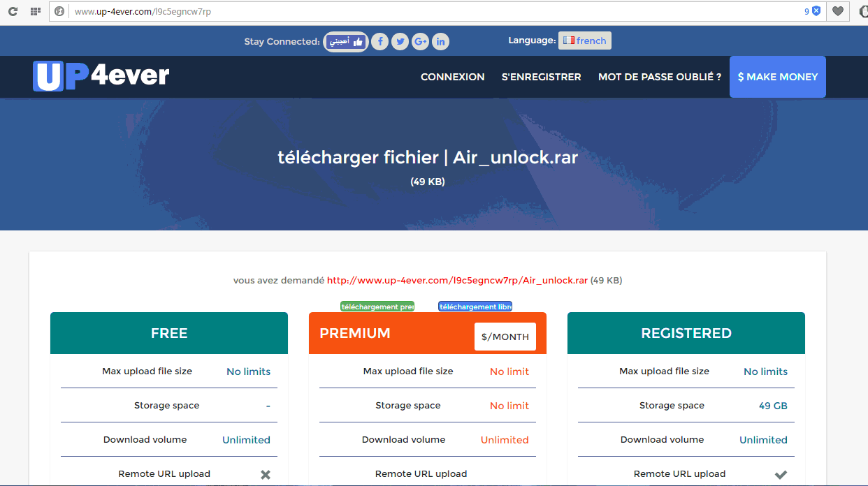The width and height of the screenshot is (868, 486).
Task: Click 'No limit' storage value in Premium
Action: click(509, 406)
